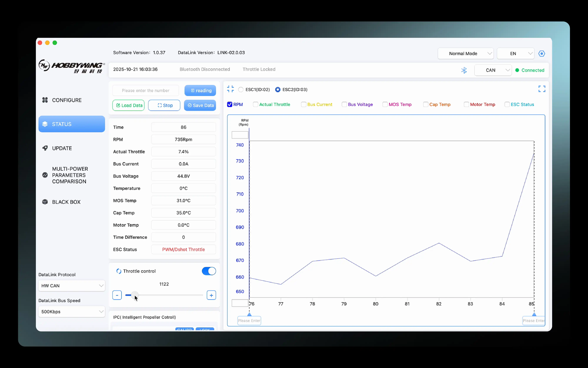Click the timestamp 2025-10-21 16:03:36
This screenshot has width=588, height=368.
(x=135, y=69)
